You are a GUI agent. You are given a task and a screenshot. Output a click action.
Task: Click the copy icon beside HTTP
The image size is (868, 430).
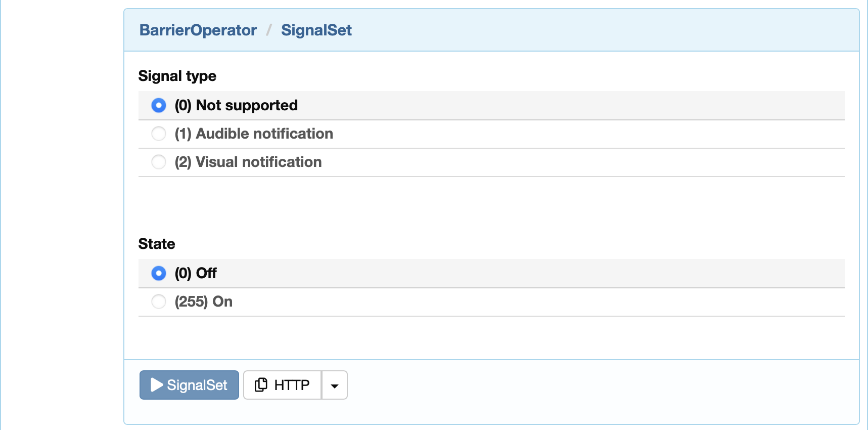261,385
